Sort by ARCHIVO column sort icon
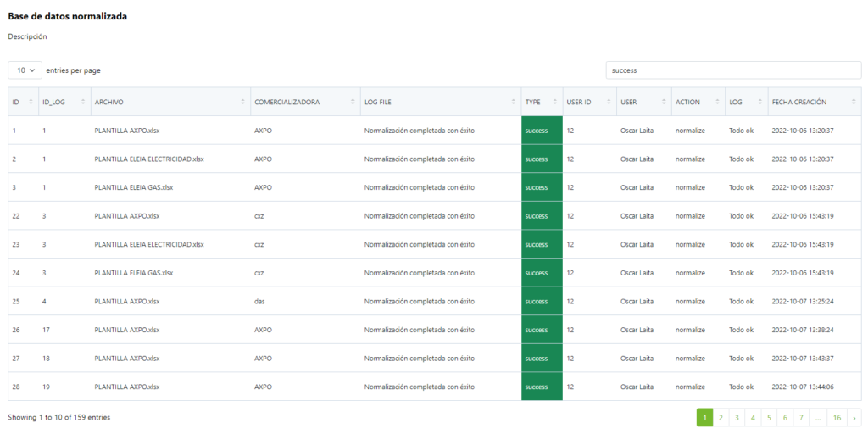Image resolution: width=868 pixels, height=434 pixels. [x=242, y=103]
